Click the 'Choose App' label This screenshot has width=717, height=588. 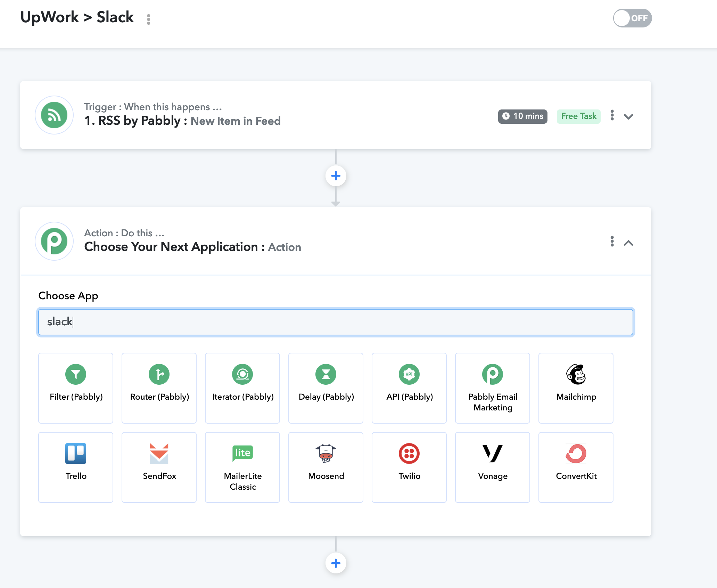(x=68, y=296)
